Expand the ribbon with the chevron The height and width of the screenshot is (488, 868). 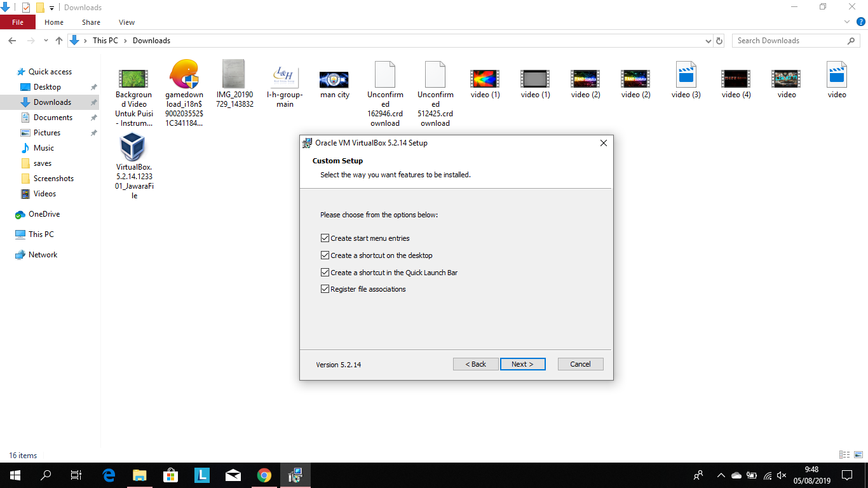tap(846, 22)
